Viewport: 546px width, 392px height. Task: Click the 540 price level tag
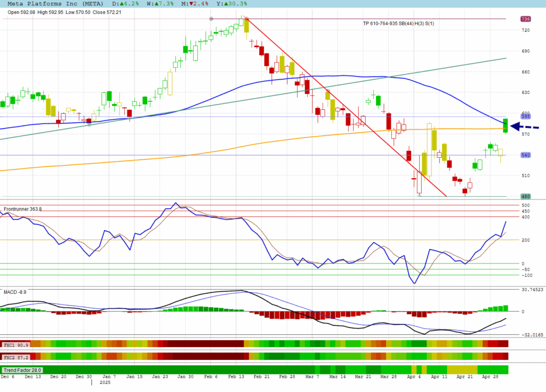525,155
